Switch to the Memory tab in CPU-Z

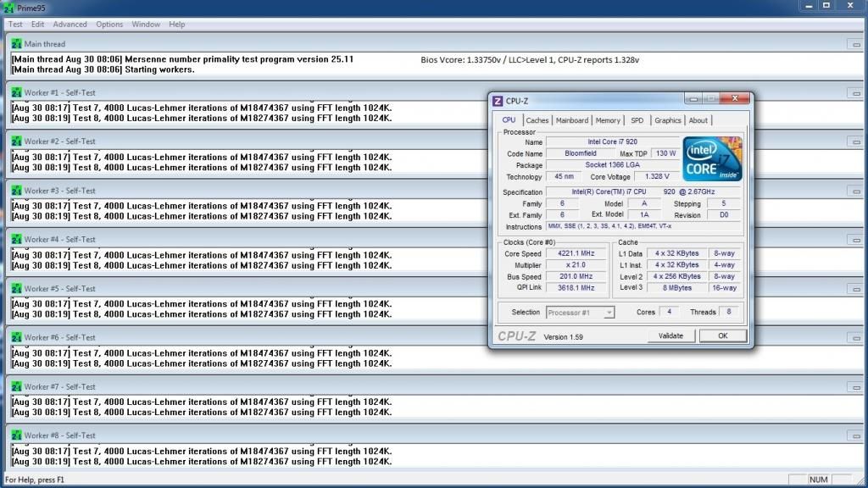(x=608, y=120)
